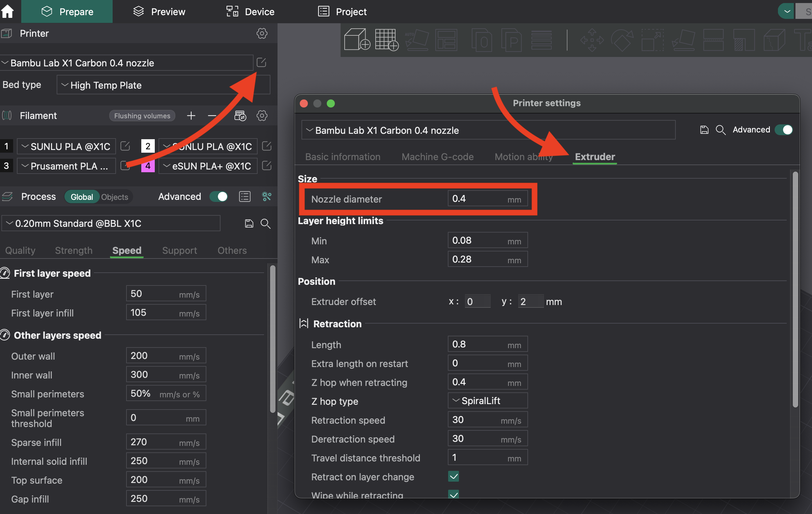This screenshot has height=514, width=812.
Task: Click the Flushing volumes button
Action: pyautogui.click(x=142, y=116)
